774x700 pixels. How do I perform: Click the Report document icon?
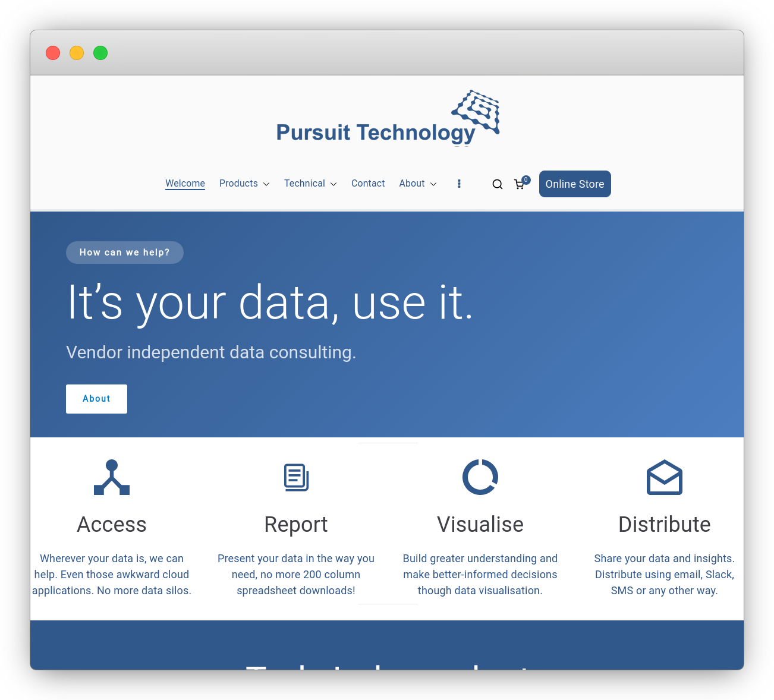click(296, 477)
